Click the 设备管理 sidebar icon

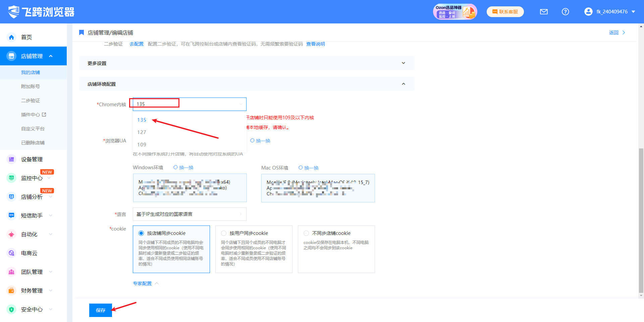pyautogui.click(x=11, y=159)
